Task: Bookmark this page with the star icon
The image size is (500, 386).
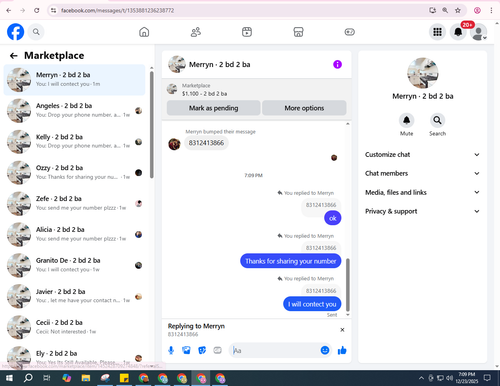Action: 458,10
